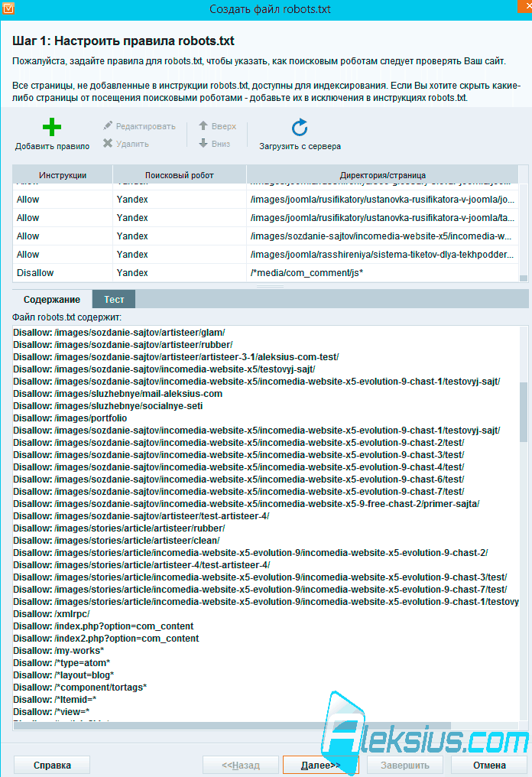Viewport: 532px width, 777px height.
Task: Click line ending 'x5-9-free-chast-2/primer-sajta/'
Action: tap(247, 504)
